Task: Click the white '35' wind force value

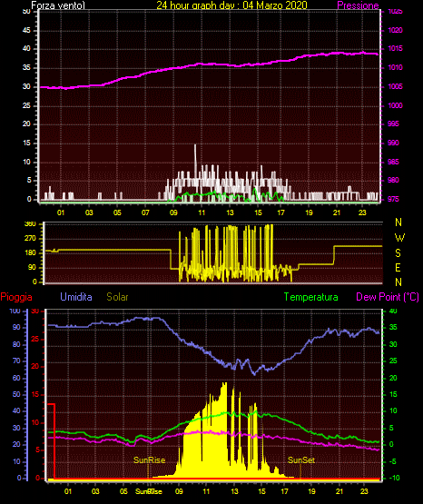Action: pyautogui.click(x=26, y=67)
